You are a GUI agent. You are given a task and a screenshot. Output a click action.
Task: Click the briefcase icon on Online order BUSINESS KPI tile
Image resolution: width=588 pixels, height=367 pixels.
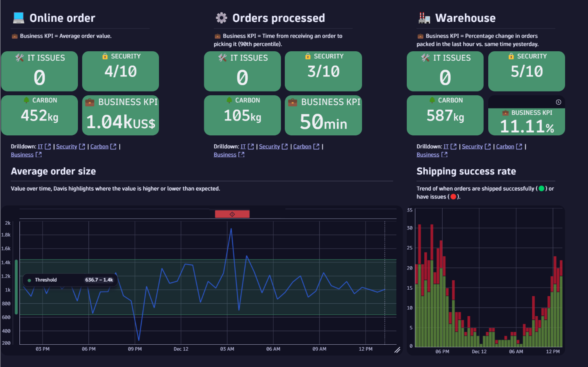click(x=90, y=102)
